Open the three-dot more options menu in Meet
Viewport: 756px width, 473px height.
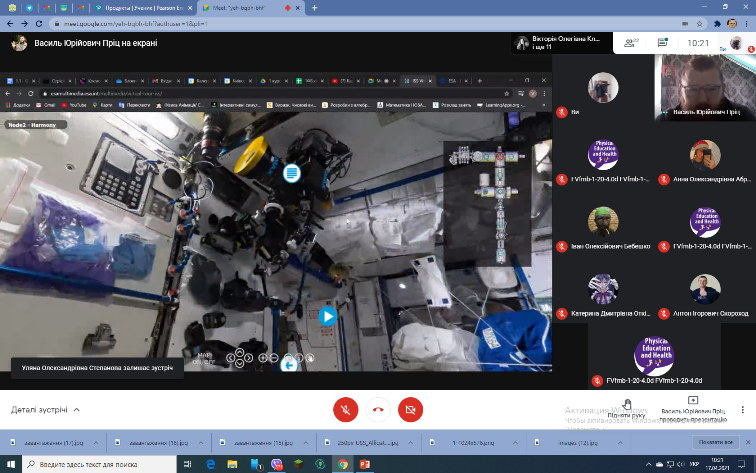tap(741, 409)
